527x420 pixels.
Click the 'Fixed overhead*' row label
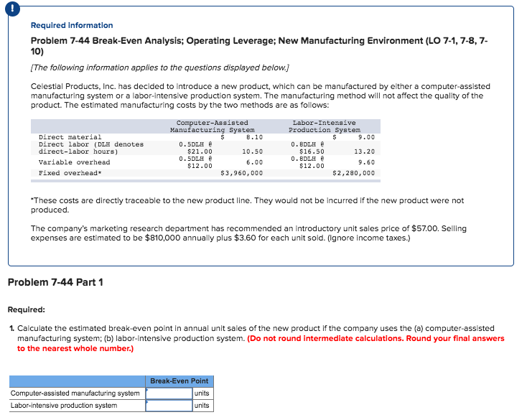tap(70, 173)
